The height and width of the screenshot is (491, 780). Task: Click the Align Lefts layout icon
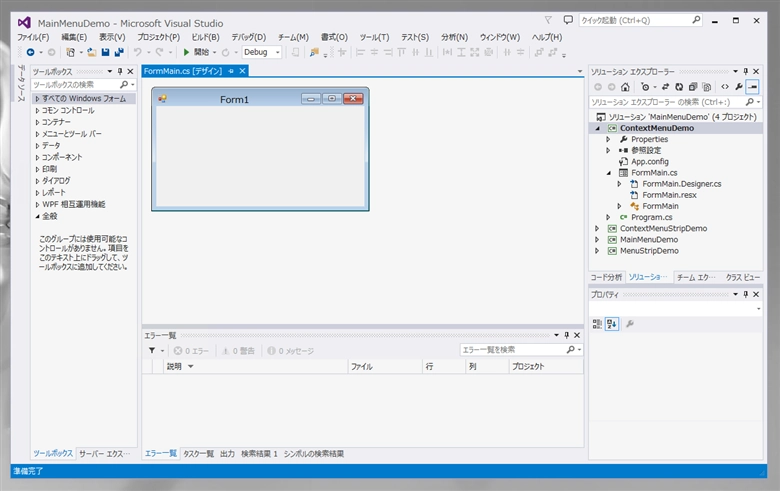[x=361, y=52]
